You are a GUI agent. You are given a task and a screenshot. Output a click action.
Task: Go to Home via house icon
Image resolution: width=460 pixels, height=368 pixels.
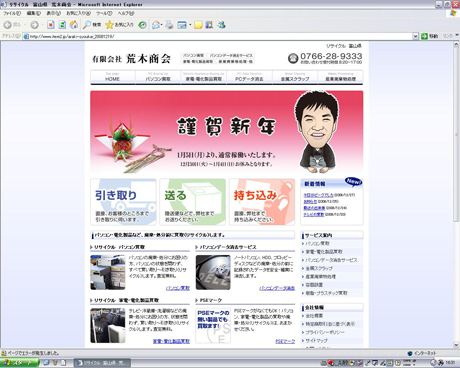coord(74,25)
